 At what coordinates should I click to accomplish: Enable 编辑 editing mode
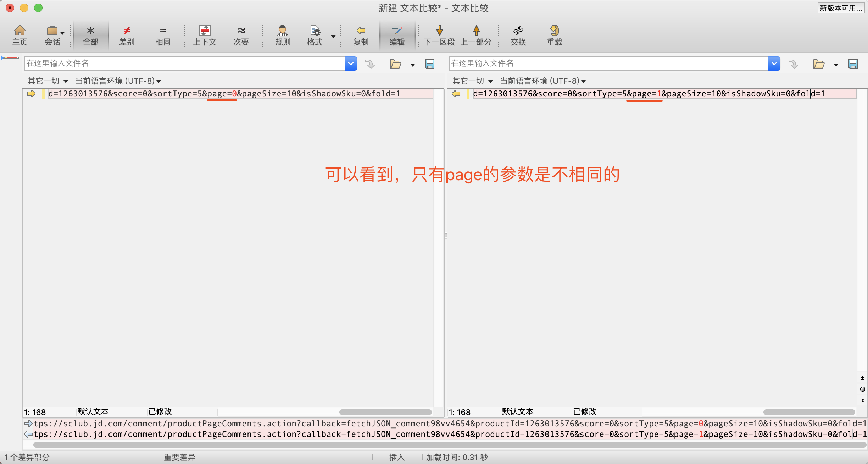(397, 34)
